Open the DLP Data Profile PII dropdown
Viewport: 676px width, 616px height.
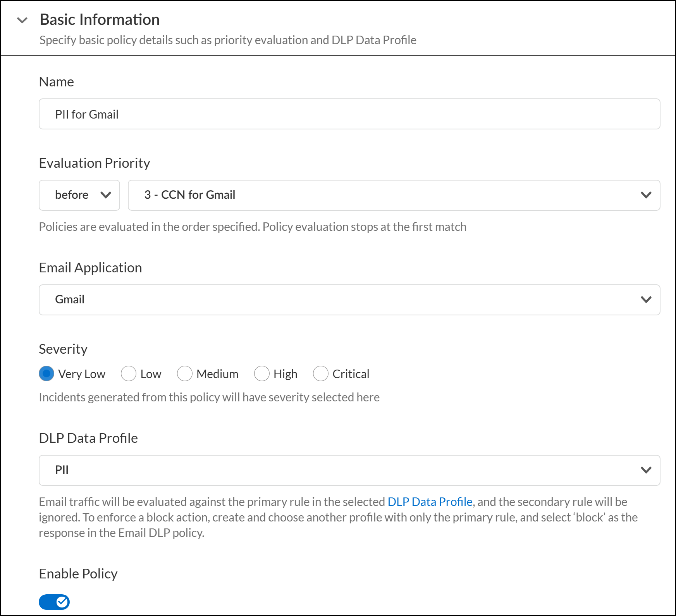coord(349,470)
